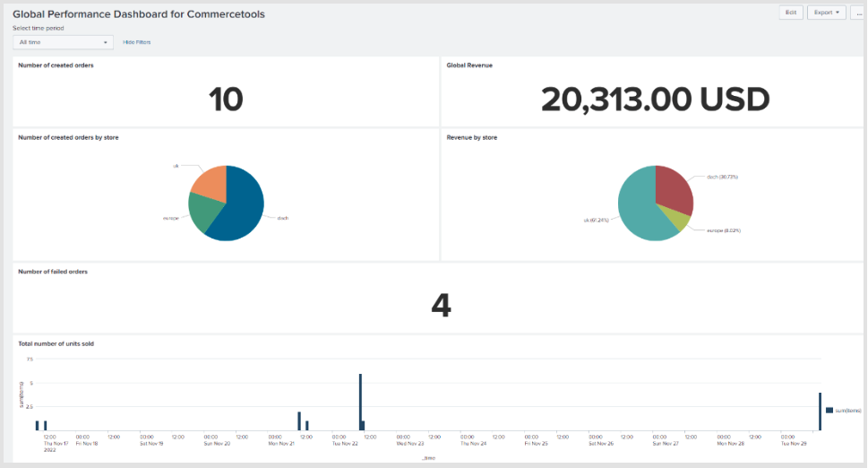Click the Number of failed orders title
Image resolution: width=868 pixels, height=468 pixels.
[x=53, y=272]
